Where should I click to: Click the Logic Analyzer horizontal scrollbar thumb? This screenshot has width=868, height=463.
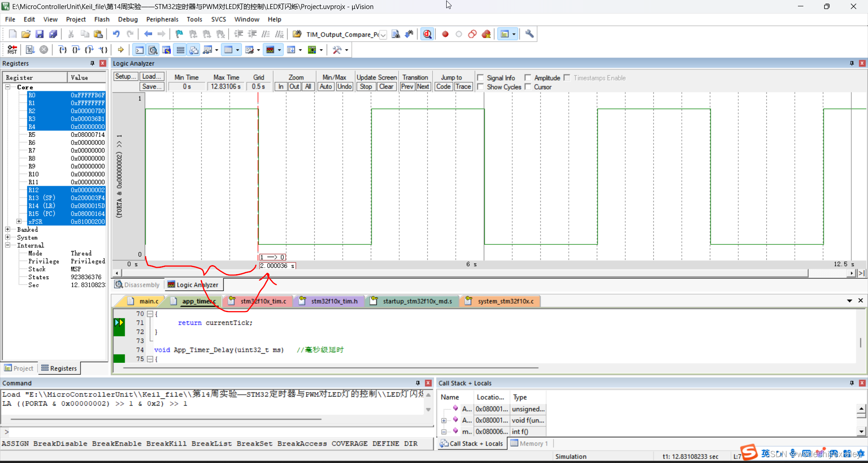tap(464, 273)
